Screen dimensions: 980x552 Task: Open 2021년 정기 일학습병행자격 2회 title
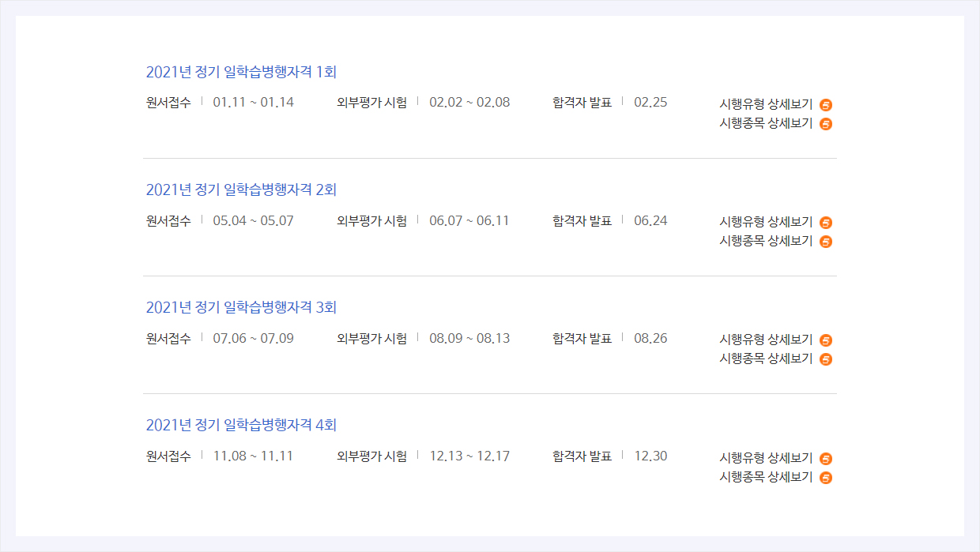coord(242,190)
